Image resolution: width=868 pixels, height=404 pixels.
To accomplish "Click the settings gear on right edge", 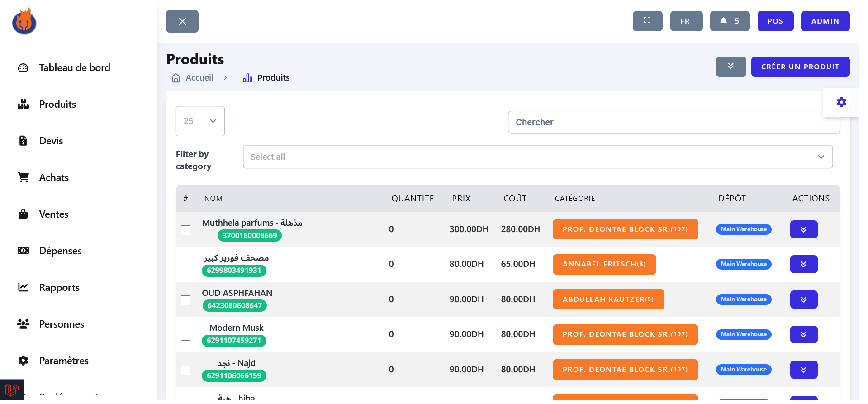I will 841,102.
